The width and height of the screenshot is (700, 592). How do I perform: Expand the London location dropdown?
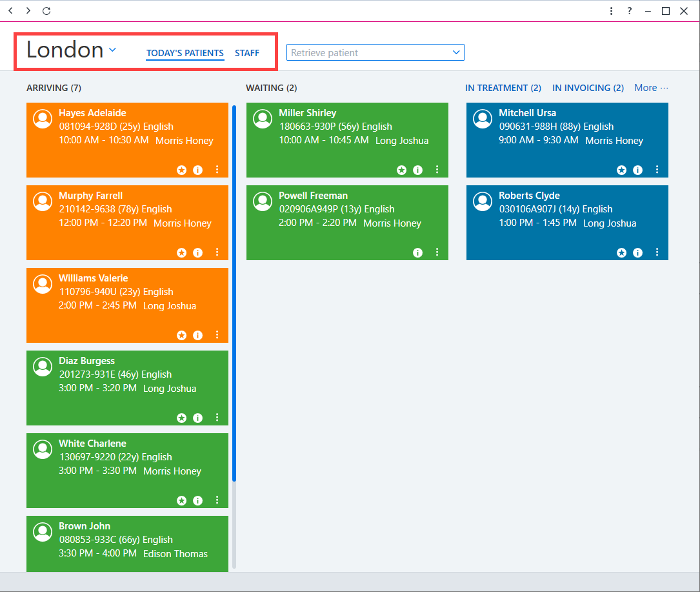coord(112,50)
